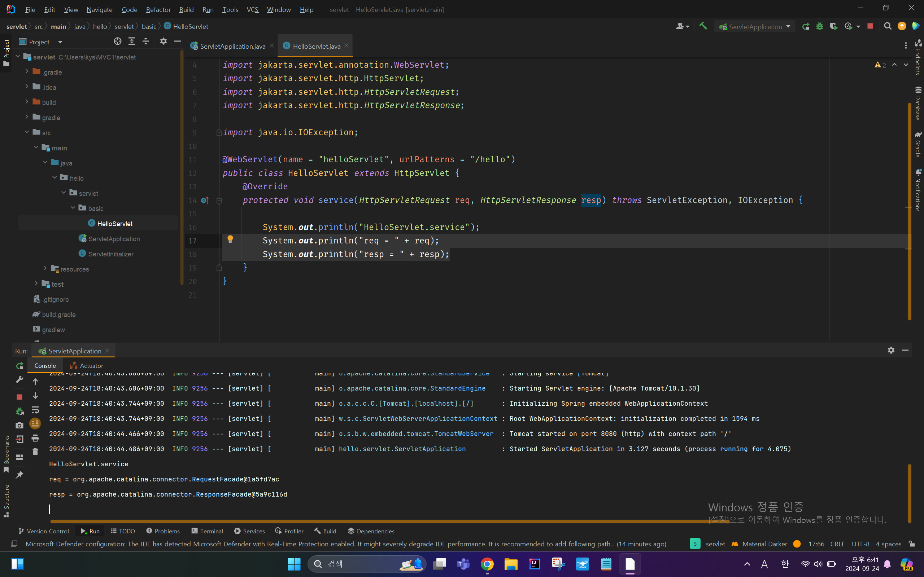Collapse the src folder in Project tree
The image size is (924, 577).
point(27,132)
